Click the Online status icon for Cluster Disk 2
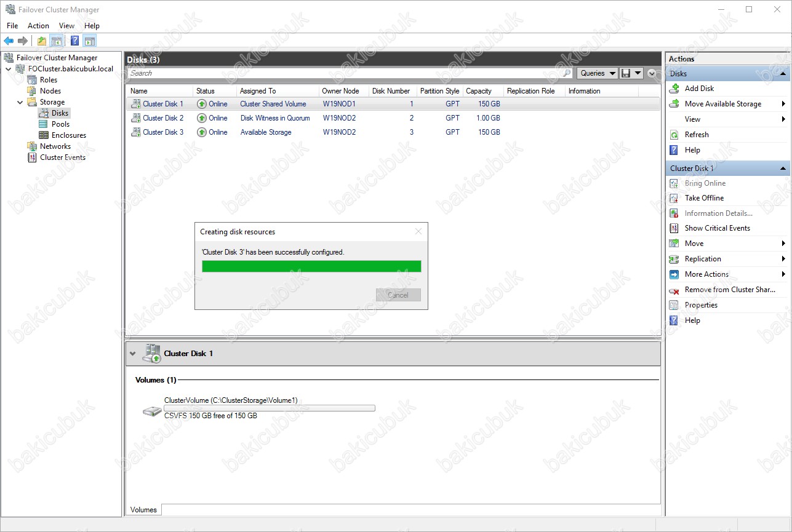 coord(202,118)
